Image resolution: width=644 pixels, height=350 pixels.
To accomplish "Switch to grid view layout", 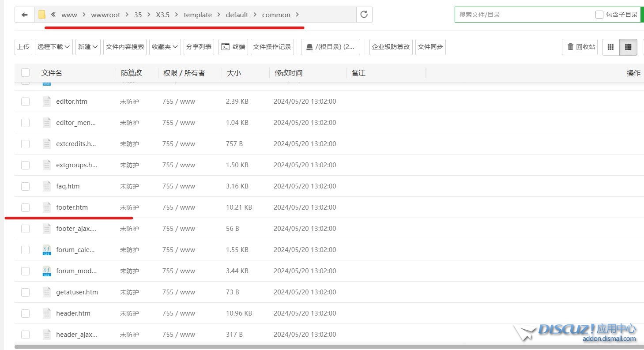I will (x=611, y=47).
